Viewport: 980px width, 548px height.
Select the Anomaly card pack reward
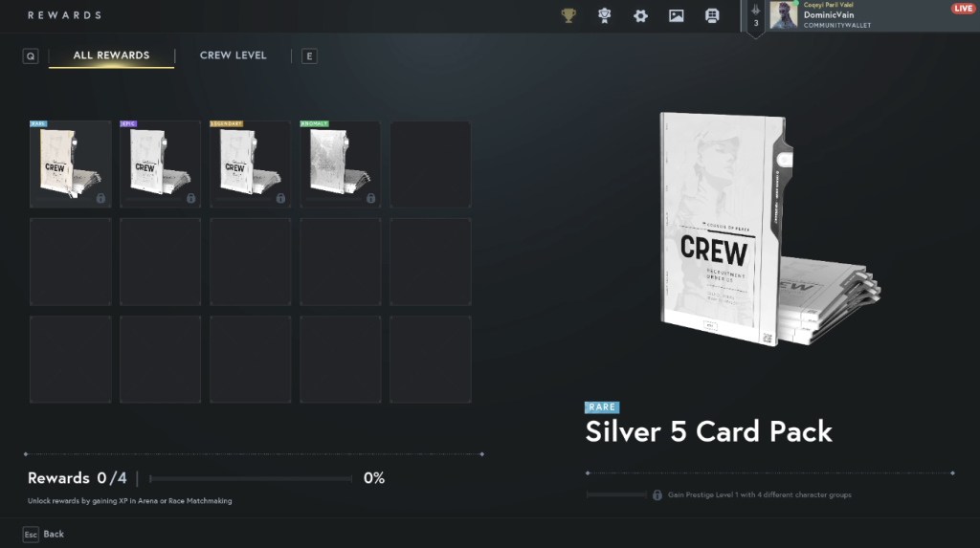(341, 164)
